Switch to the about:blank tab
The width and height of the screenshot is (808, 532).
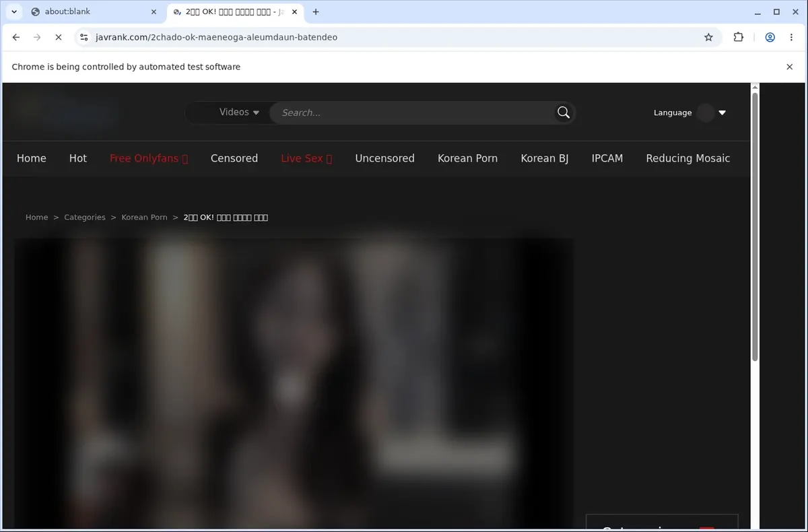tap(93, 11)
